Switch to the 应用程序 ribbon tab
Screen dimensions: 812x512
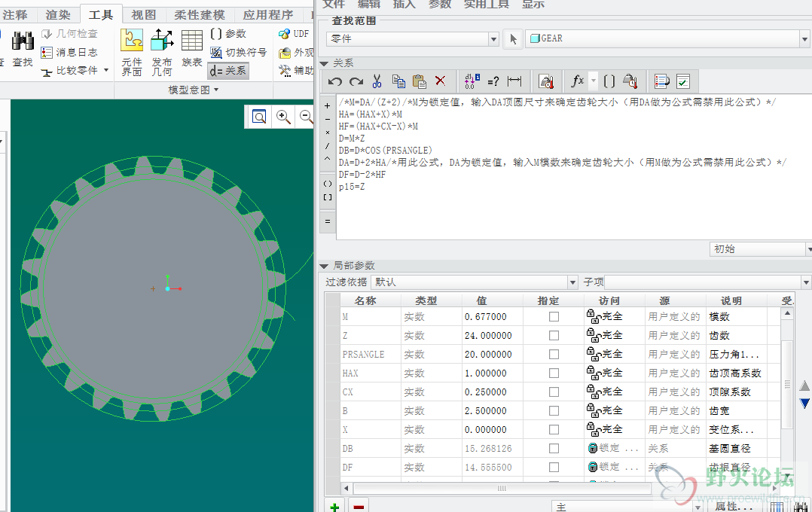pos(267,14)
